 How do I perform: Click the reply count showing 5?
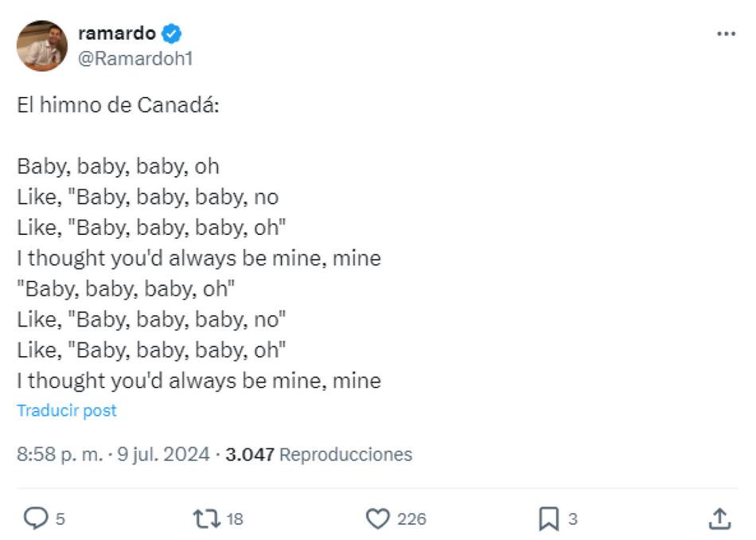(x=60, y=519)
